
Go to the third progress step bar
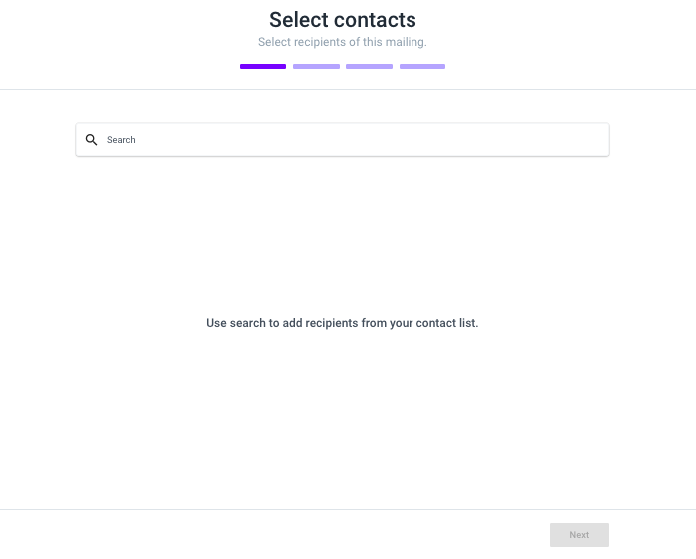pyautogui.click(x=369, y=67)
